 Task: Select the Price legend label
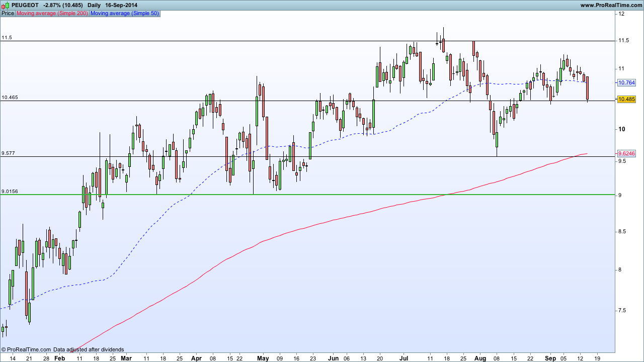pyautogui.click(x=8, y=13)
